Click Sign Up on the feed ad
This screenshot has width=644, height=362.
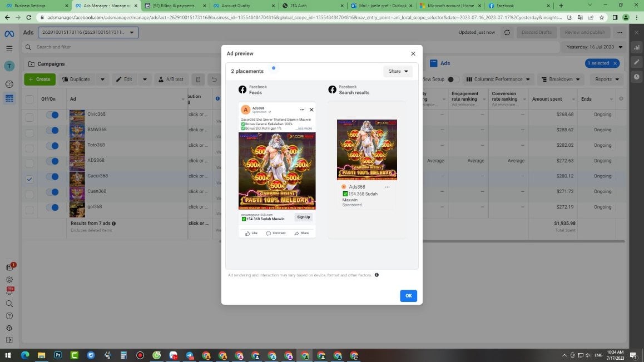pos(304,217)
